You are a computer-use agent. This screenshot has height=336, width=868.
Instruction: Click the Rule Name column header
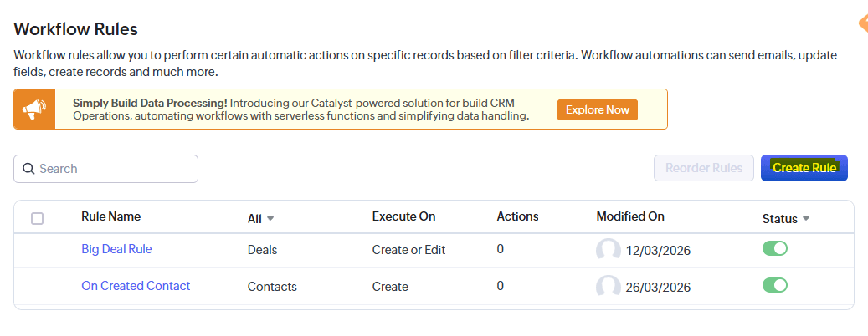(110, 216)
